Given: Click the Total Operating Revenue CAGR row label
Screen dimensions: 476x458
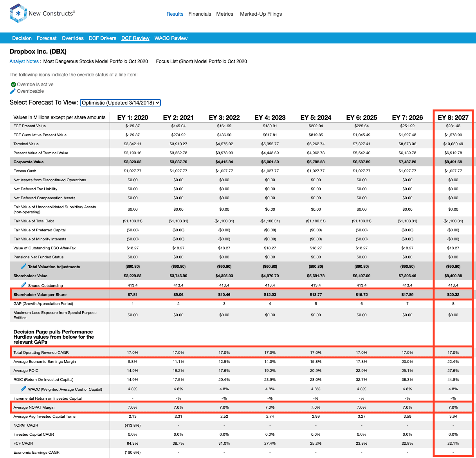Looking at the screenshot, I should tap(41, 353).
